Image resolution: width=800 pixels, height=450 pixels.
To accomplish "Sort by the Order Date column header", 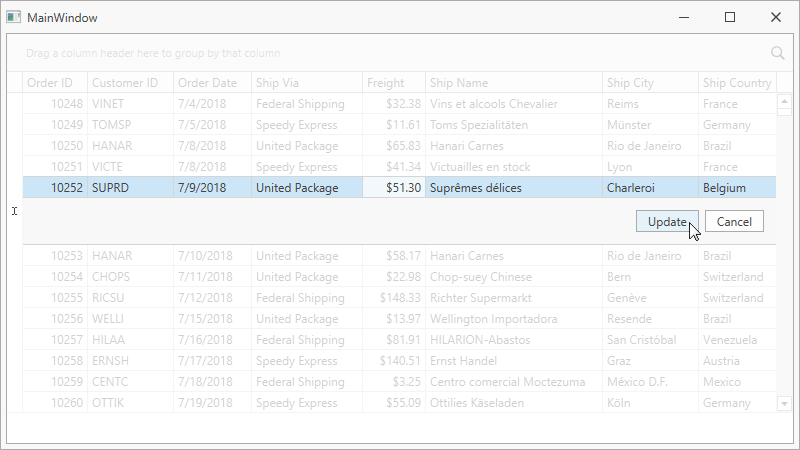I will coord(212,83).
